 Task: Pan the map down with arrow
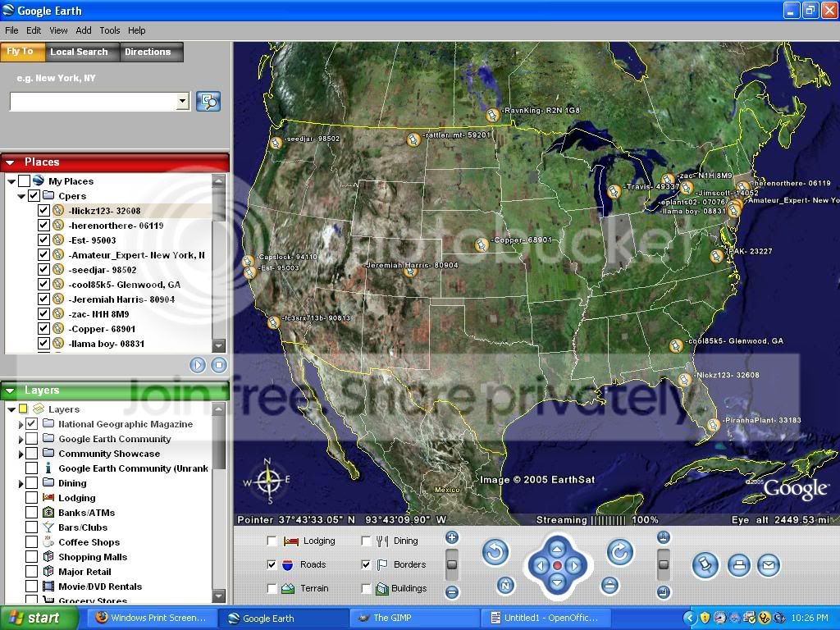[x=557, y=583]
